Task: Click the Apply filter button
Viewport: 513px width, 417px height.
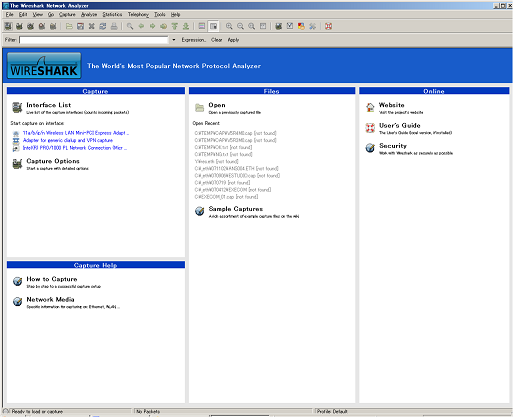Action: [x=233, y=40]
